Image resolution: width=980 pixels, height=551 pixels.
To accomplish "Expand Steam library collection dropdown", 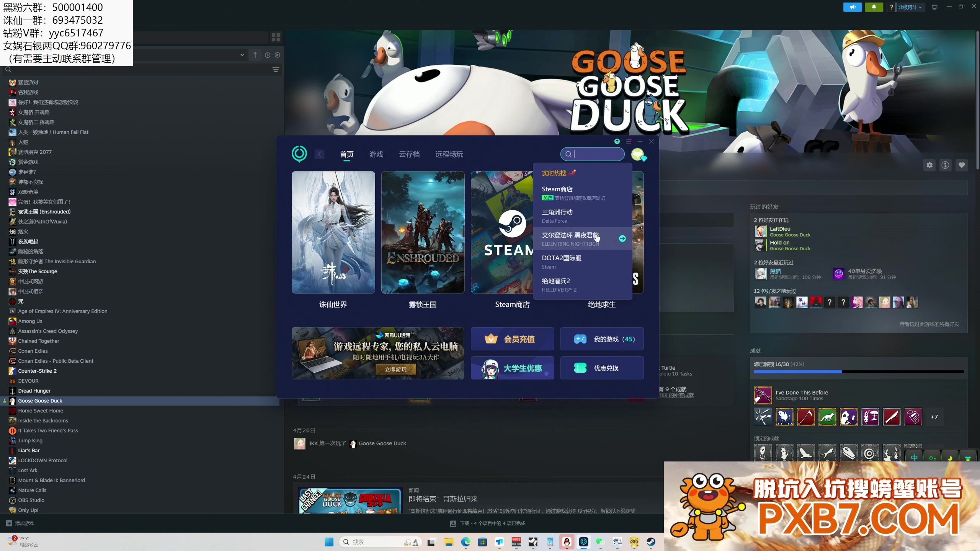I will pos(242,55).
